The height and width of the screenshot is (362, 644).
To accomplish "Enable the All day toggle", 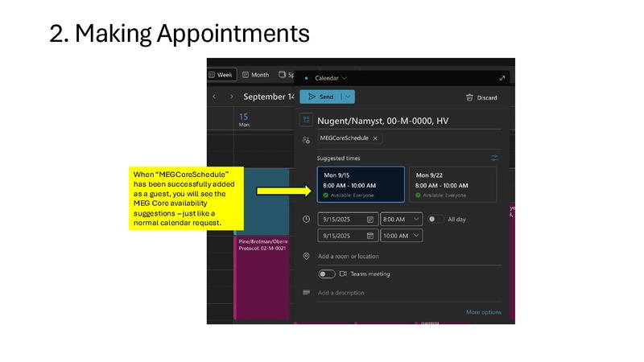I will click(x=435, y=219).
